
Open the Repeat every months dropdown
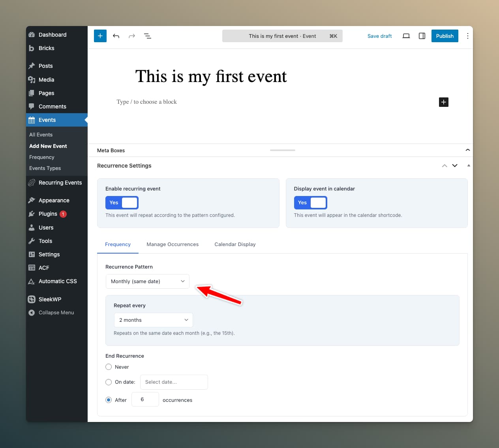click(x=153, y=320)
